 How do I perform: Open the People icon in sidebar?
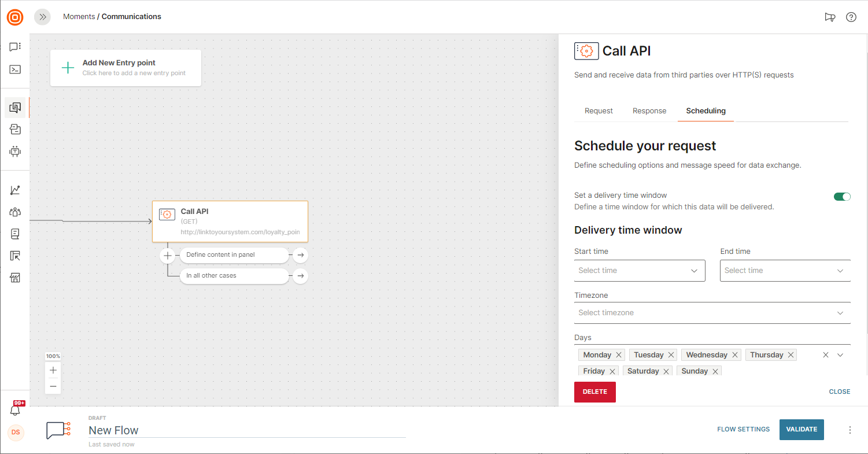pyautogui.click(x=15, y=212)
